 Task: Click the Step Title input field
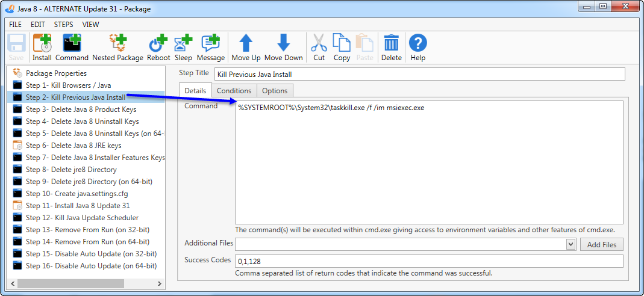tap(420, 74)
